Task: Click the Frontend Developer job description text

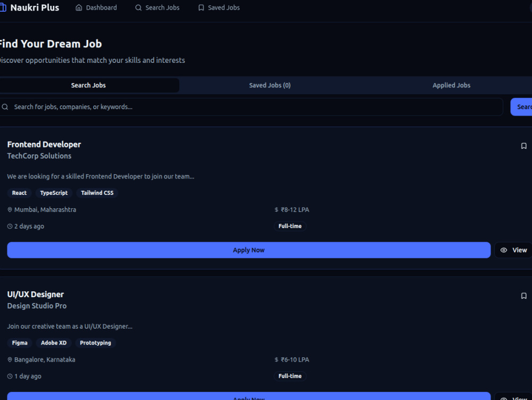Action: click(x=101, y=177)
